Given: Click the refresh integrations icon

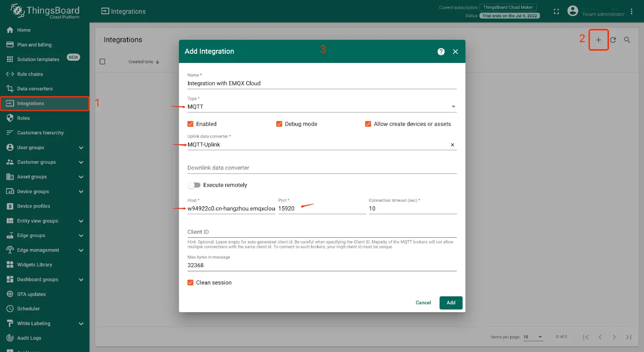Looking at the screenshot, I should (613, 39).
